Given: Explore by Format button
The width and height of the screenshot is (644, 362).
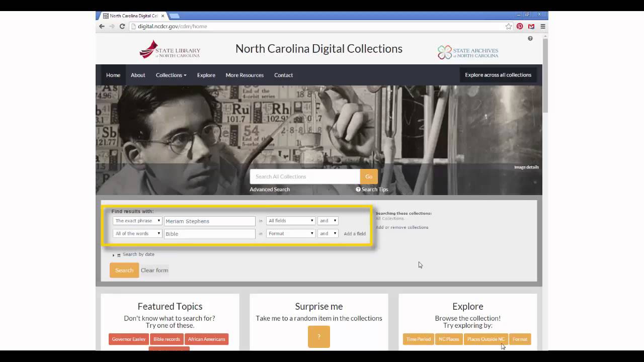Looking at the screenshot, I should (x=520, y=339).
